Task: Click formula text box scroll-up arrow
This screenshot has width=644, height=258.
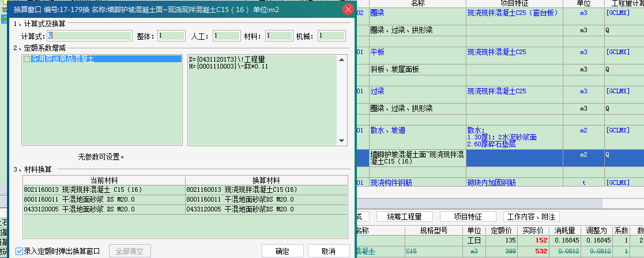Action: 341,59
